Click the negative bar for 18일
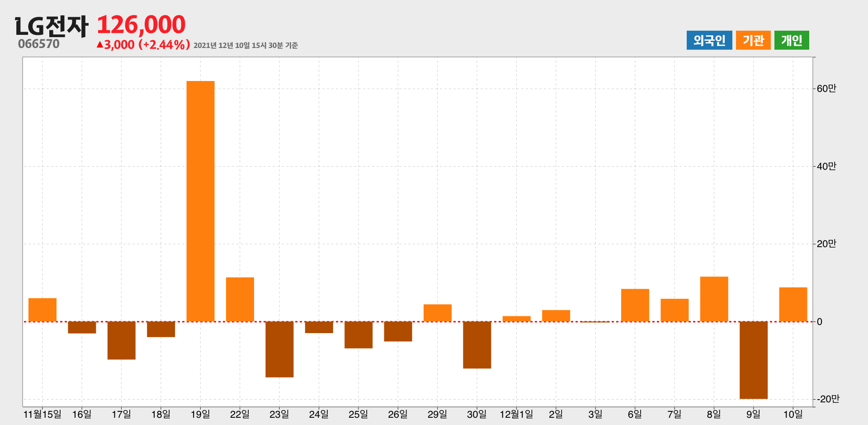Viewport: 868px width, 425px height. pos(161,329)
